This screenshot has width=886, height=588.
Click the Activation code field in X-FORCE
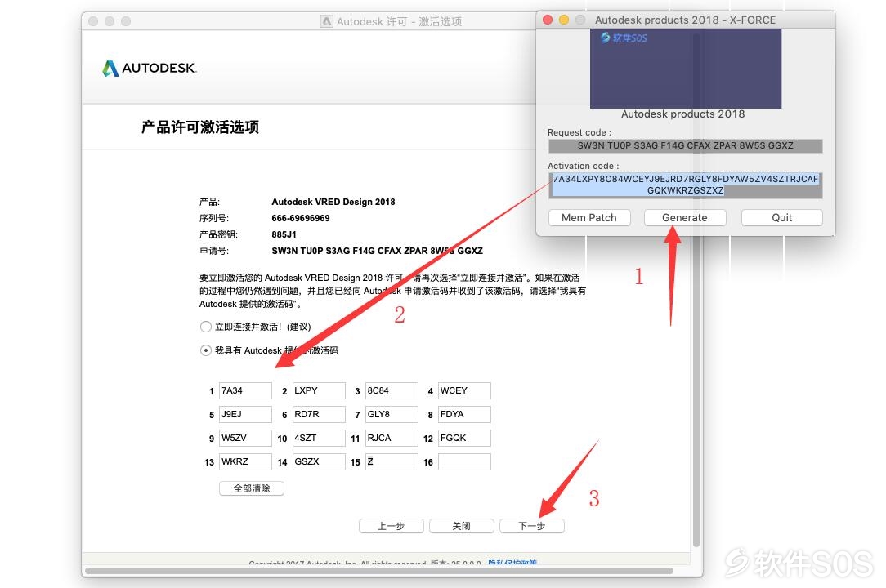[x=686, y=185]
